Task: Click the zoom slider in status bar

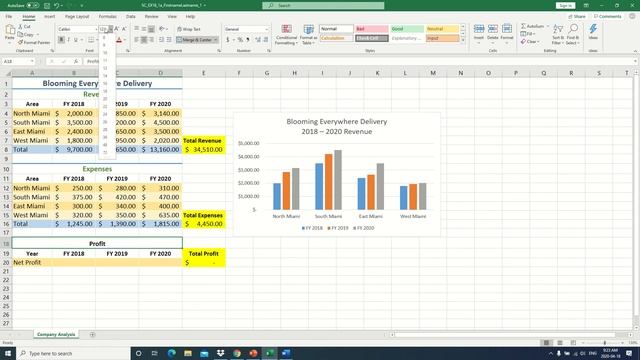Action: click(604, 343)
